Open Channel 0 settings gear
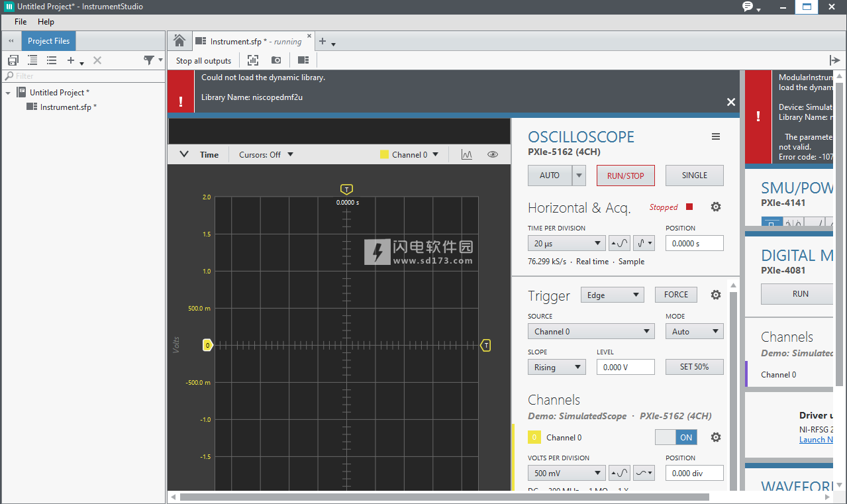The image size is (847, 504). click(716, 437)
